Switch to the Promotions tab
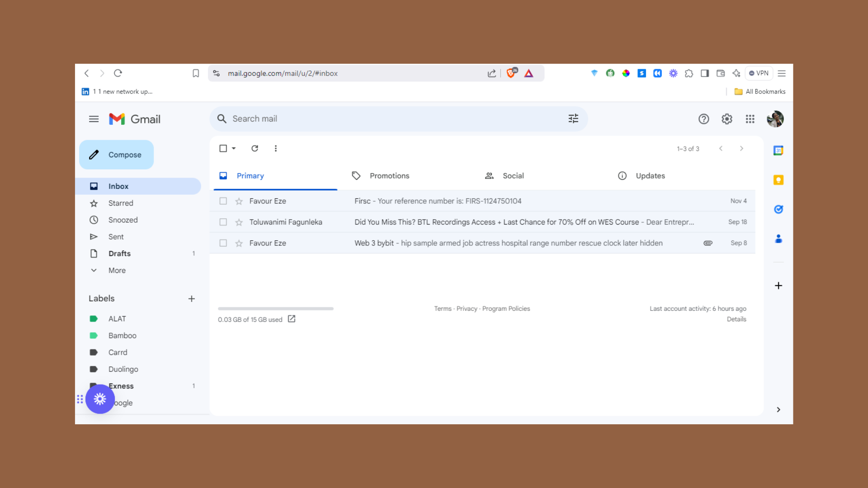868x488 pixels. pyautogui.click(x=389, y=176)
